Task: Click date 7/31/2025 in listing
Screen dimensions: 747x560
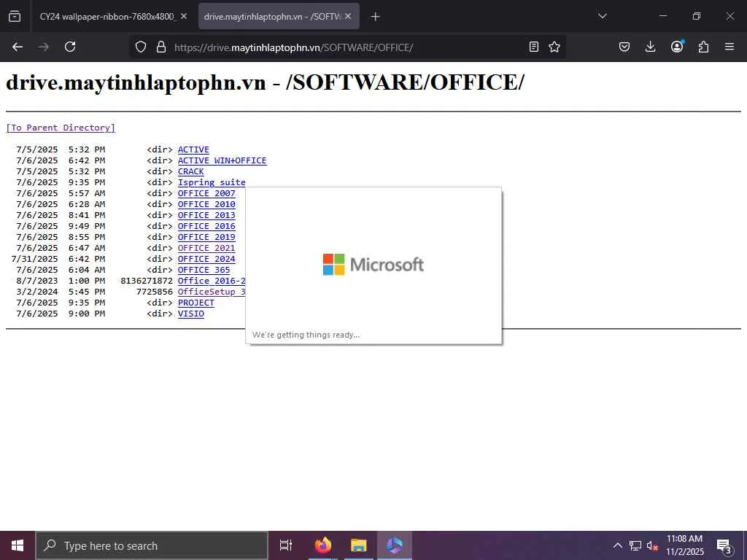Action: [x=34, y=259]
